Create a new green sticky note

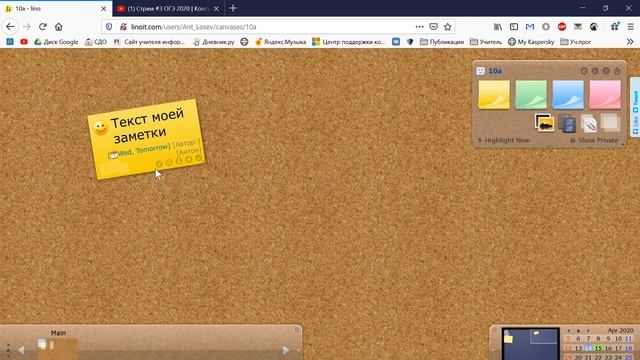click(x=531, y=95)
